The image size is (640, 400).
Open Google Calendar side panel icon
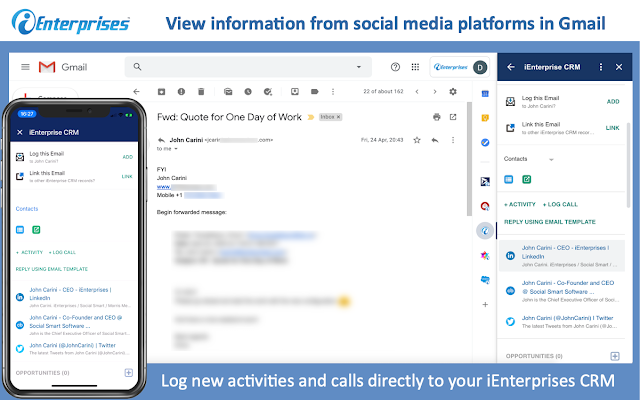pyautogui.click(x=485, y=94)
